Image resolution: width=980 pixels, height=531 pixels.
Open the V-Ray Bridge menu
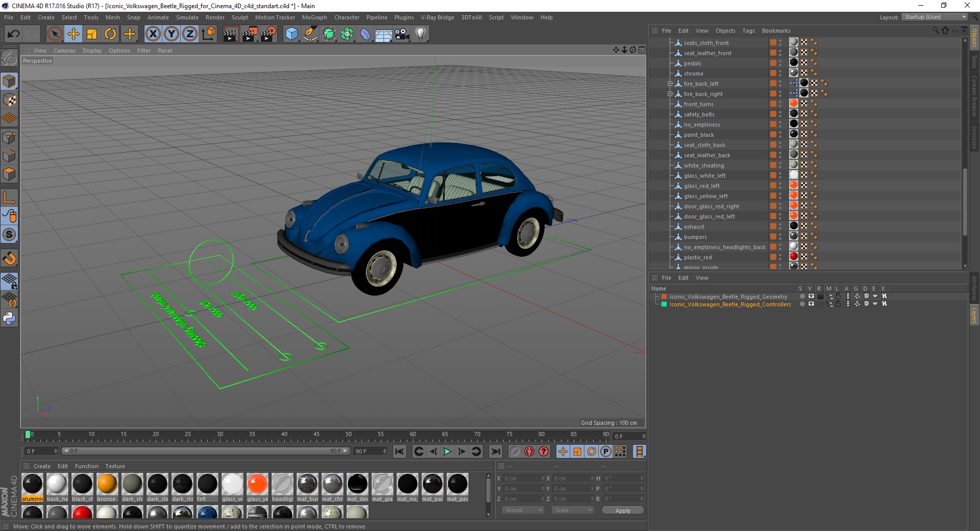(437, 17)
